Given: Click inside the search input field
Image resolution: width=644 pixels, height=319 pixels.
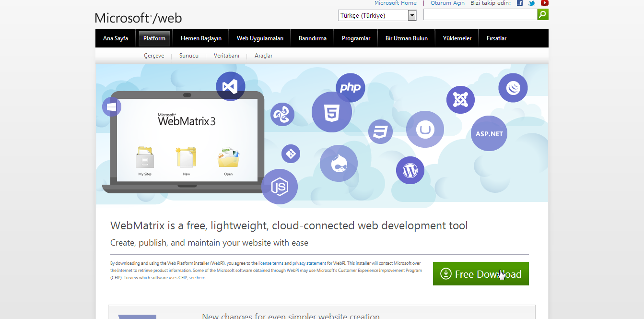Looking at the screenshot, I should (480, 14).
